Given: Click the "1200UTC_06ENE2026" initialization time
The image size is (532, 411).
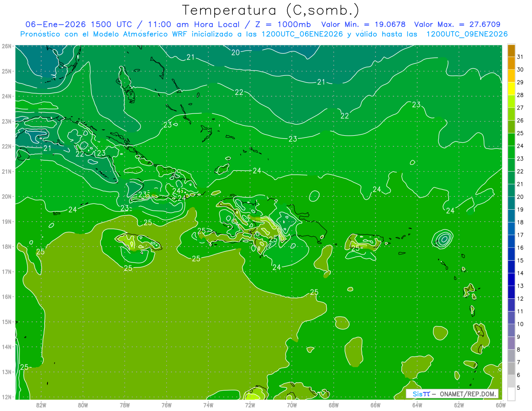Looking at the screenshot, I should pos(301,34).
